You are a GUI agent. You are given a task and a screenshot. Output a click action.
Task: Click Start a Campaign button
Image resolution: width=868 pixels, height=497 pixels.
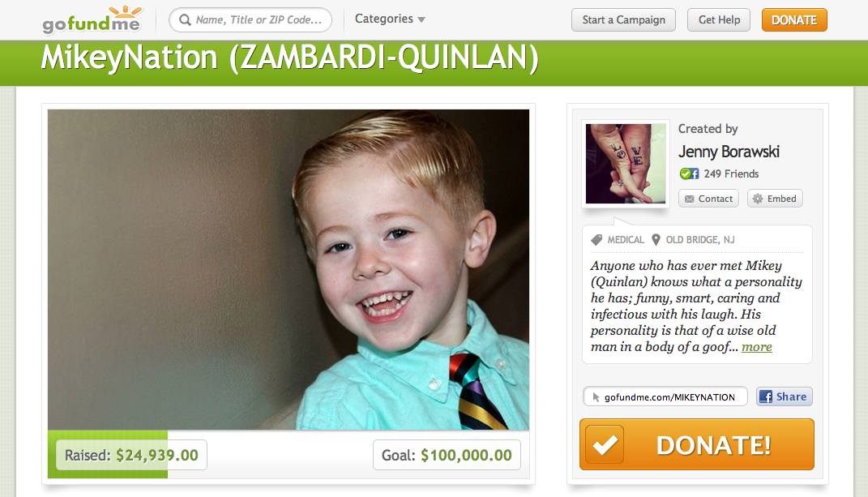coord(623,20)
